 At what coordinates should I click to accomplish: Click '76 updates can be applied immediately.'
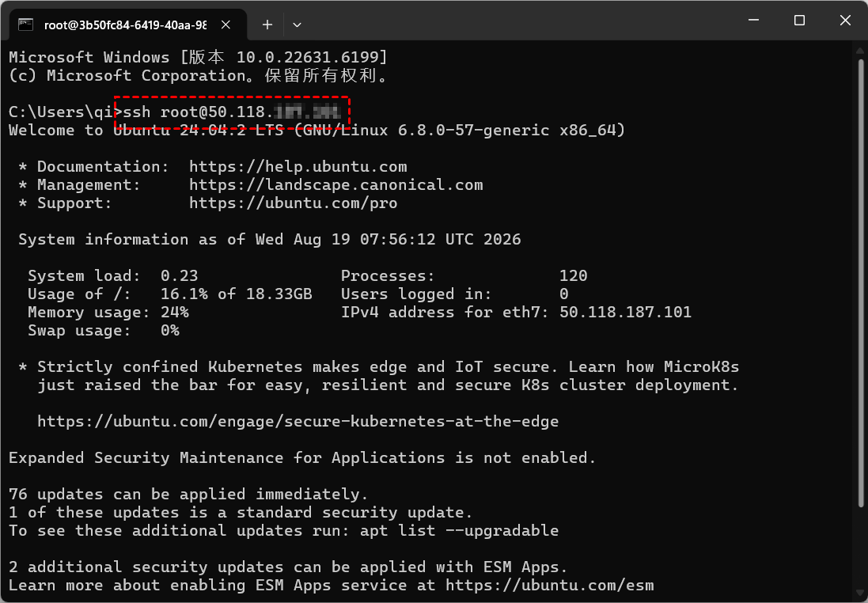click(x=188, y=494)
